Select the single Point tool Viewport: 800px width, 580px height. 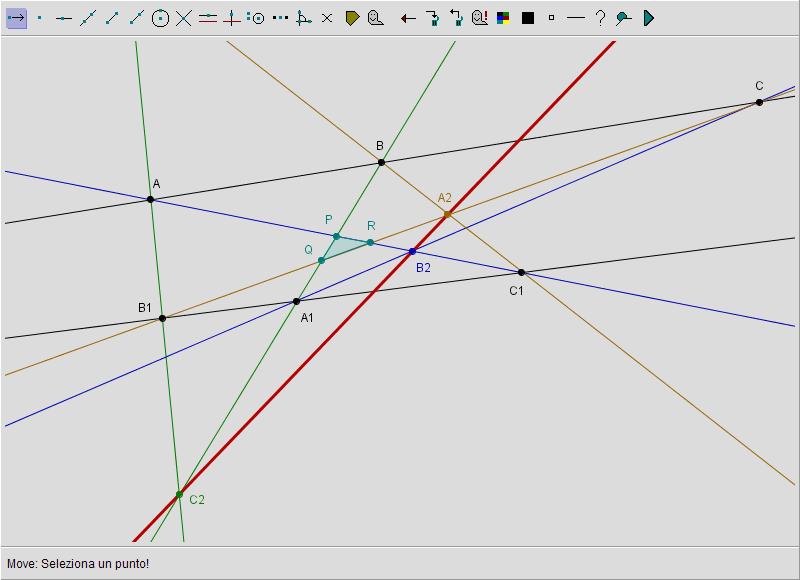40,18
